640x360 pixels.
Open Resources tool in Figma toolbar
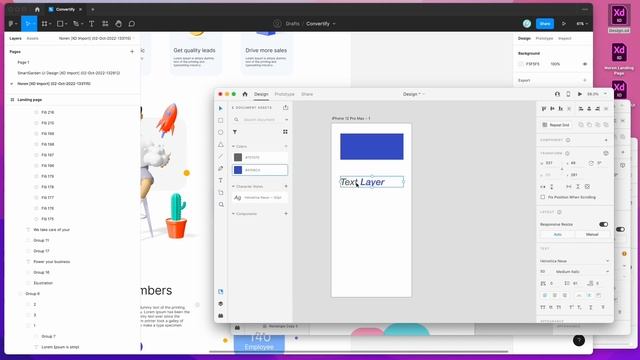tap(105, 24)
